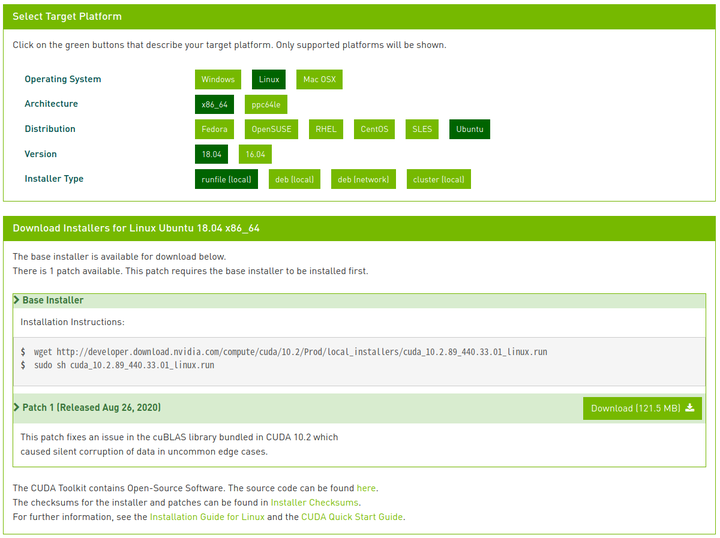Viewport: 720px width, 538px height.
Task: Choose the ppc64le architecture
Action: pos(266,105)
